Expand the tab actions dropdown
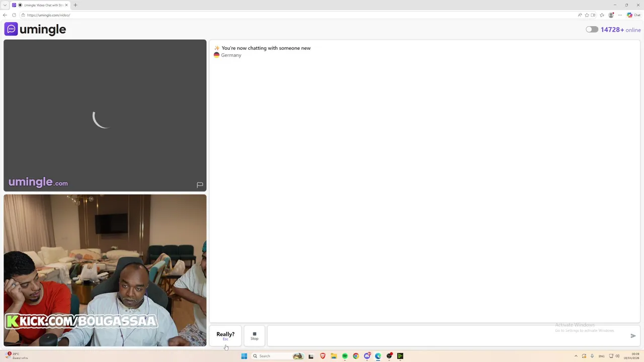The width and height of the screenshot is (644, 362). (5, 5)
